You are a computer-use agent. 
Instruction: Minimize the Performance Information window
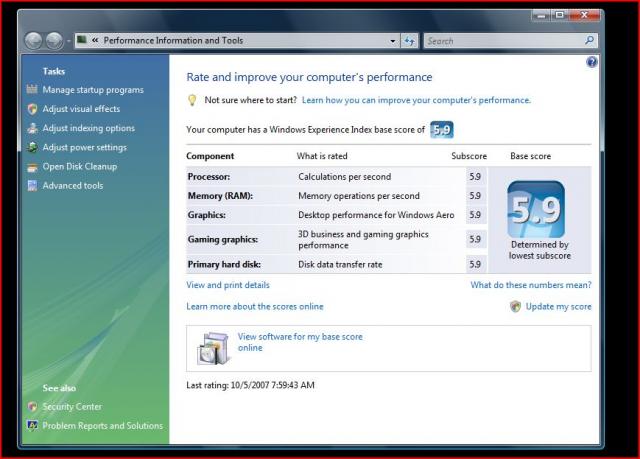point(541,16)
